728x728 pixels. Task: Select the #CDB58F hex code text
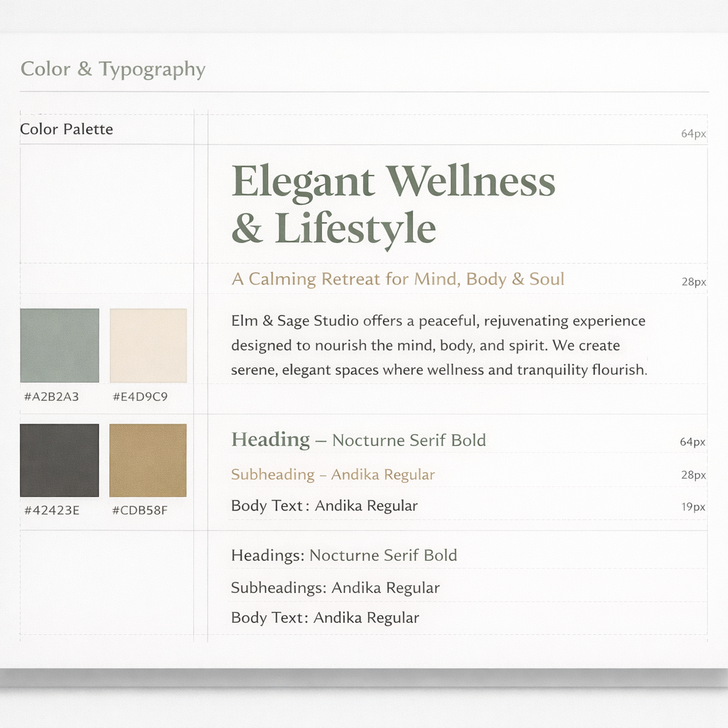point(140,510)
